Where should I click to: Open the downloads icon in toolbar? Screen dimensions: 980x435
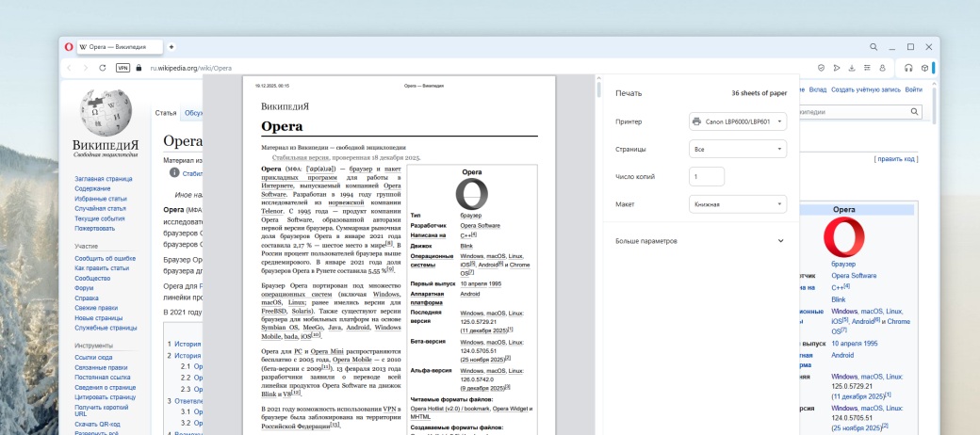tap(852, 68)
